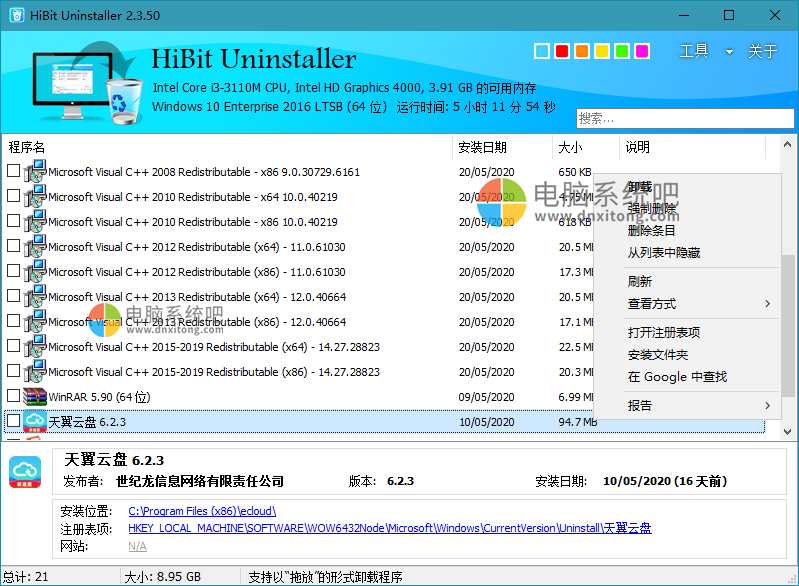
Task: Check the box for Visual C++ 2012 (x64)
Action: pos(14,246)
